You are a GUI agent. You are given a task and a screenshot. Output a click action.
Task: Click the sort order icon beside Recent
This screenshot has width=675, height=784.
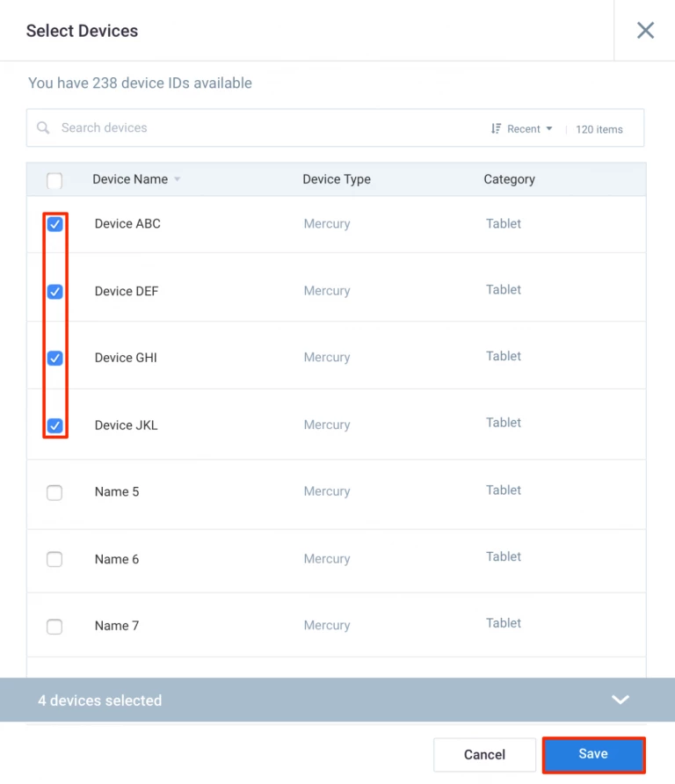496,129
